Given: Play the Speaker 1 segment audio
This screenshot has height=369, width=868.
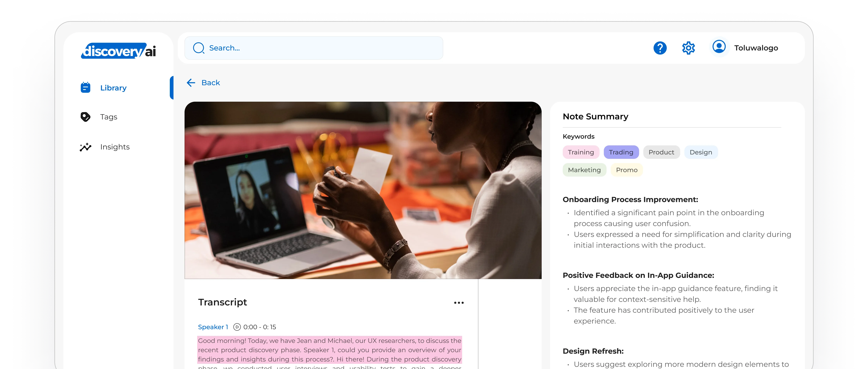Looking at the screenshot, I should 237,327.
